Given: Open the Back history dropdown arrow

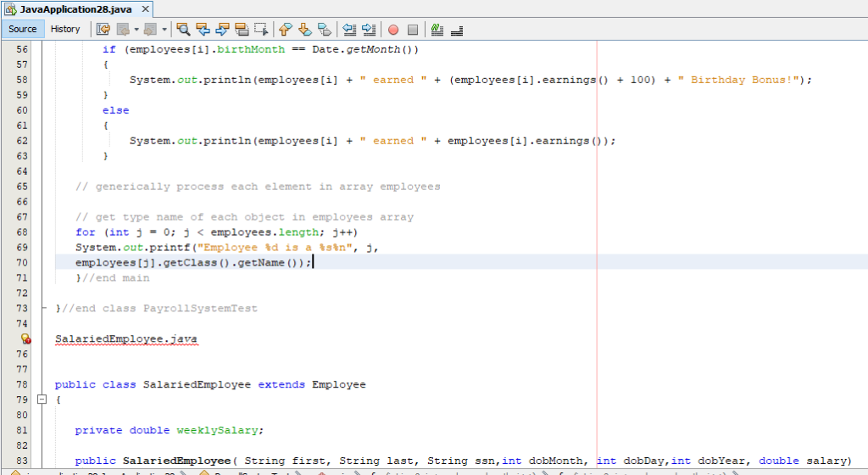Looking at the screenshot, I should pyautogui.click(x=136, y=30).
